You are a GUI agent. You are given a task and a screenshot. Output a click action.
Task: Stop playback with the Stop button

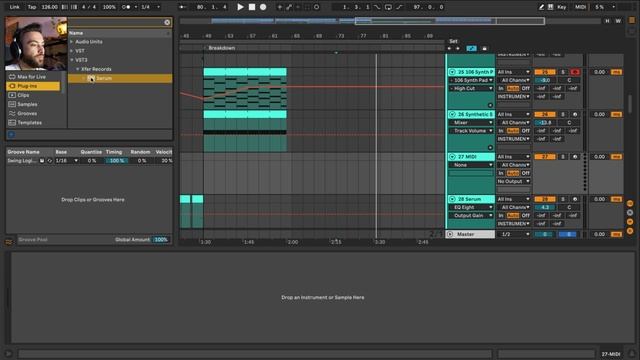(252, 7)
